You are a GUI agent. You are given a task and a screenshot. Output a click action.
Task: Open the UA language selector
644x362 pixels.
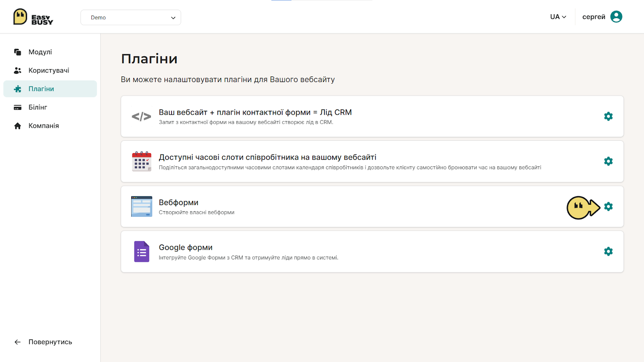(558, 17)
